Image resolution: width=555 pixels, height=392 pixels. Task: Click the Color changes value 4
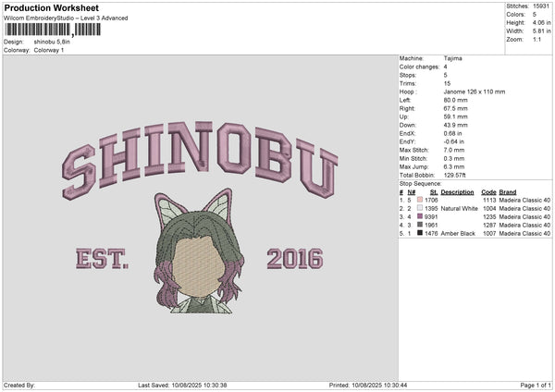coord(445,67)
